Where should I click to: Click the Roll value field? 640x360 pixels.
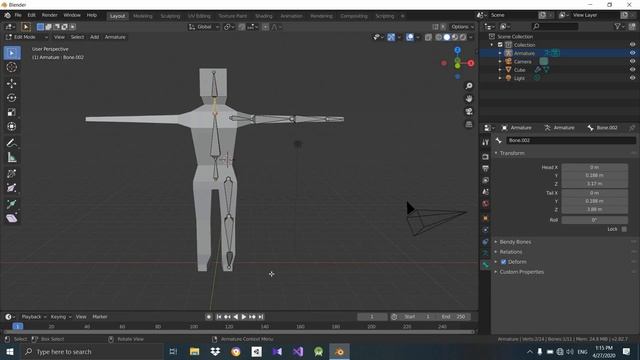coord(595,220)
